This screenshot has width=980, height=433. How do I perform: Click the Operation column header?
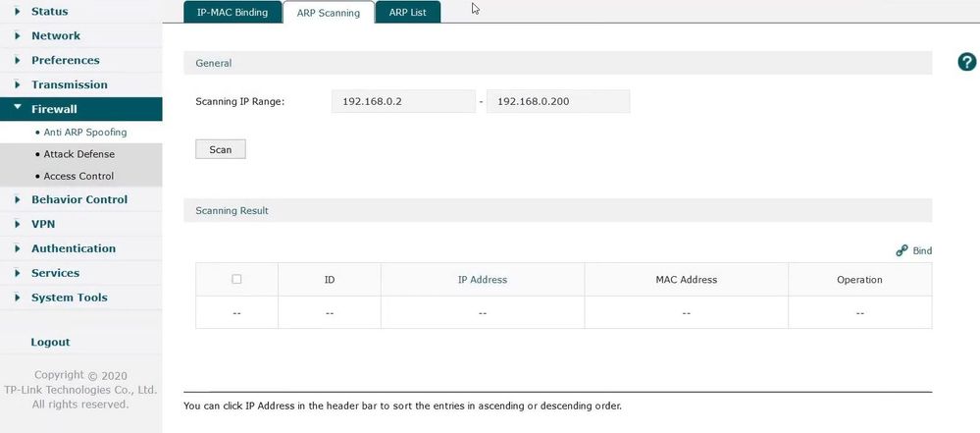[859, 280]
